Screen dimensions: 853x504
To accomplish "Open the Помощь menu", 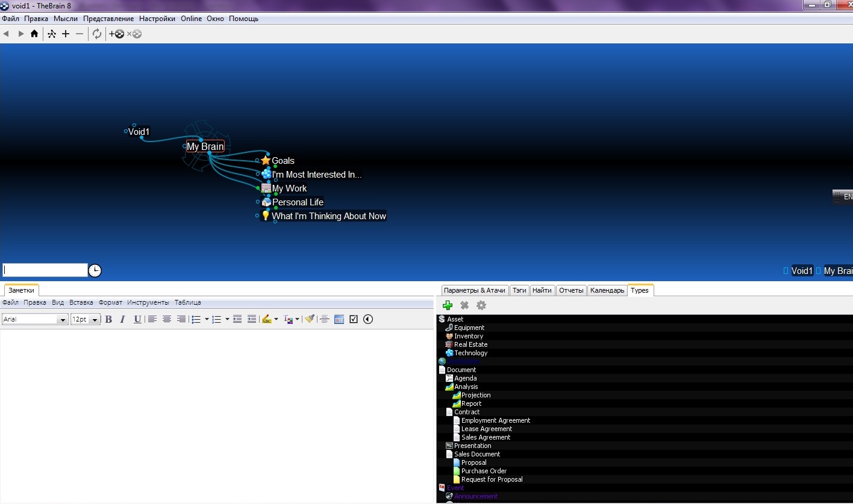I will click(x=243, y=19).
